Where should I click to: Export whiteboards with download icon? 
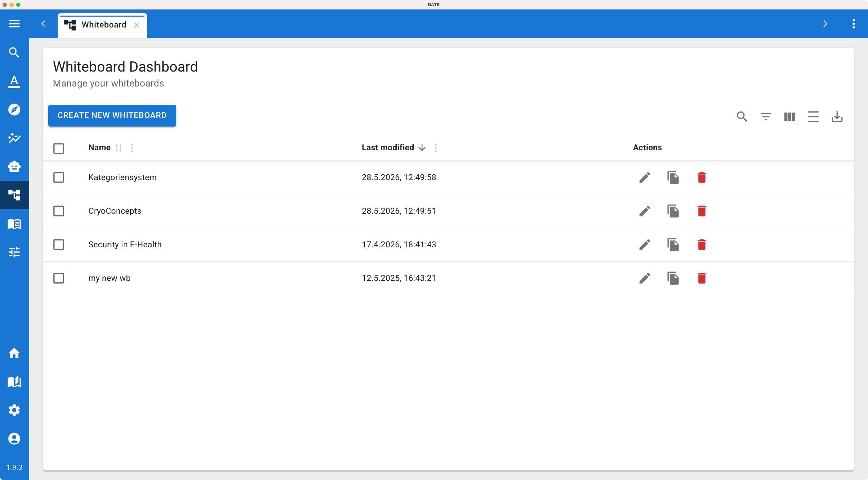coord(837,117)
